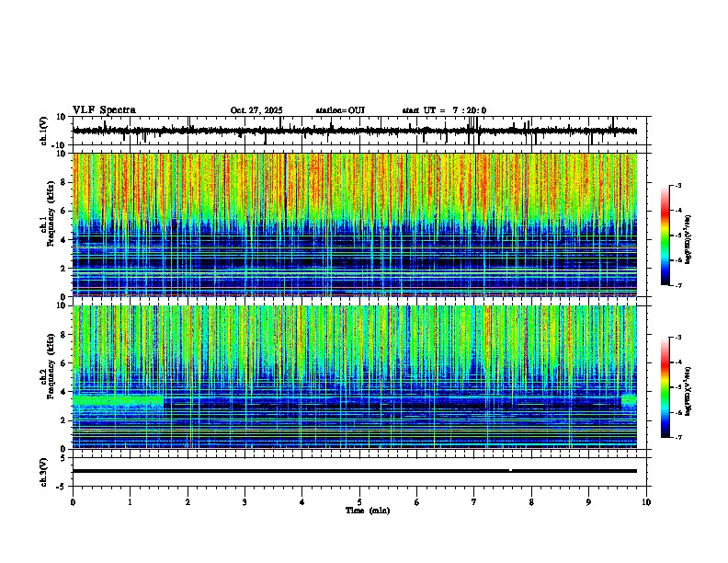Select the date text "Oct. 27, 2025"
Viewport: 728px width, 563px height.
click(256, 110)
